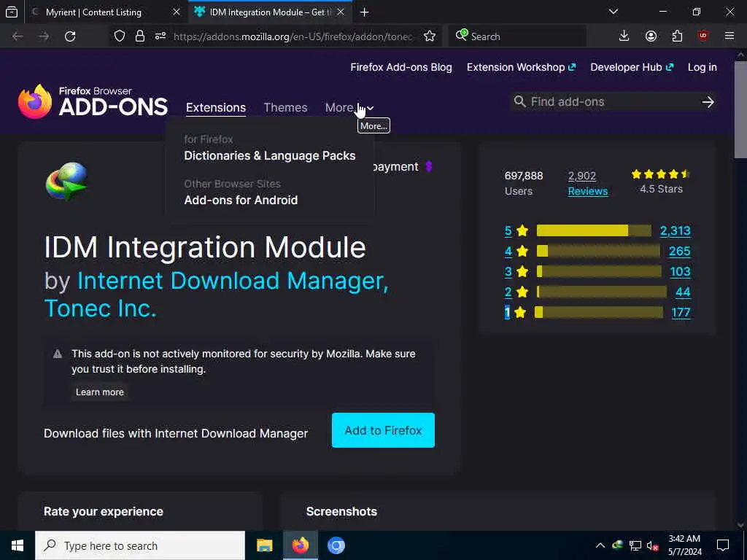Click Windows Type here to search box

point(140,545)
